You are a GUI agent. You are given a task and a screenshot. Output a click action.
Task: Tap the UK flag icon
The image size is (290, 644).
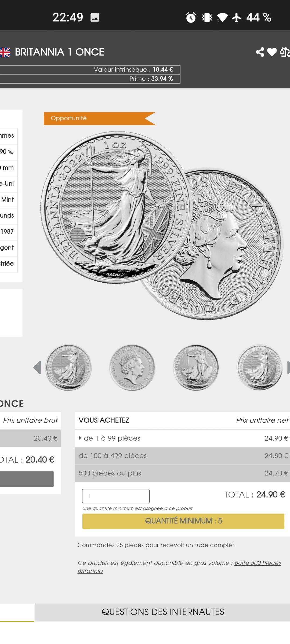pyautogui.click(x=5, y=52)
